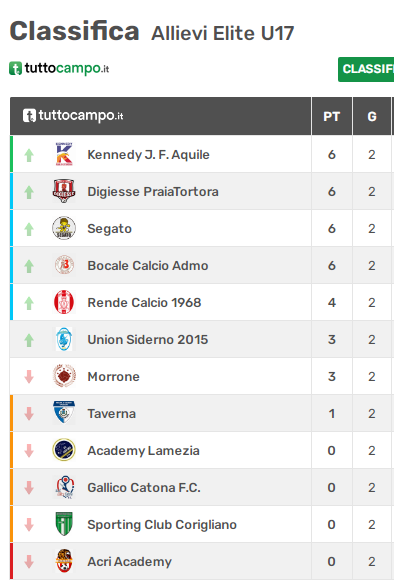This screenshot has height=587, width=394.
Task: Click the Digiesse PraiaTortora team logo
Action: 64,191
